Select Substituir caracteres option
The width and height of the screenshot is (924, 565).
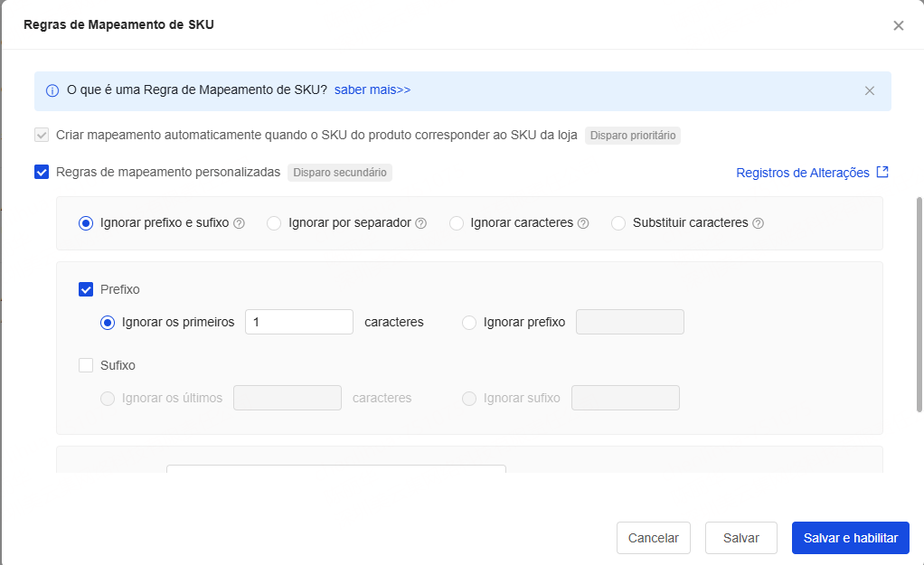(618, 223)
